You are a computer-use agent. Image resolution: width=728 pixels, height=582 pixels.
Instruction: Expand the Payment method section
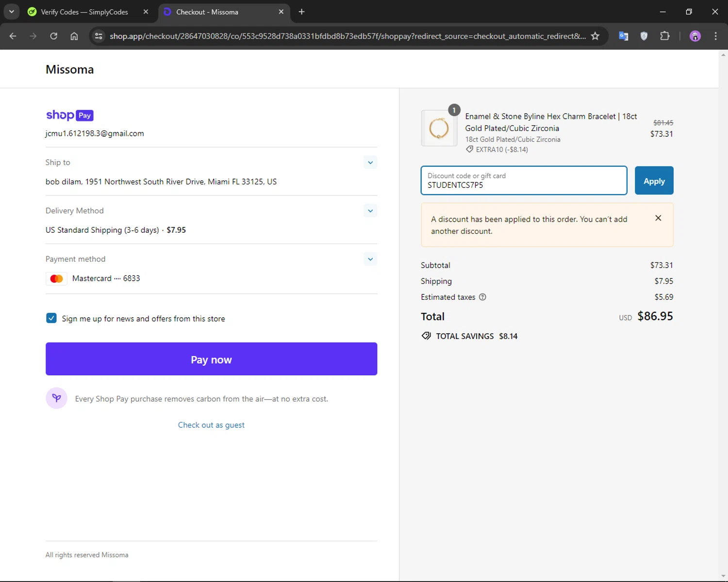(370, 259)
